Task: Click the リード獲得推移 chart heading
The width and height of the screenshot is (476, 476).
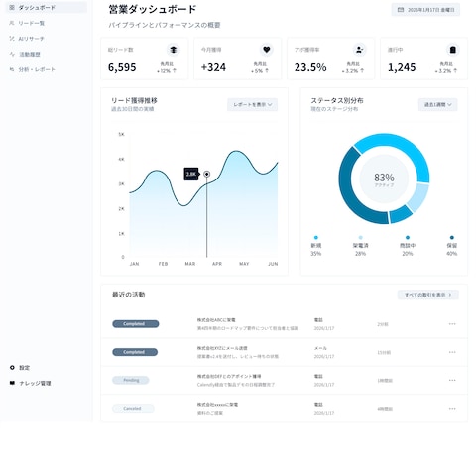Action: point(134,100)
